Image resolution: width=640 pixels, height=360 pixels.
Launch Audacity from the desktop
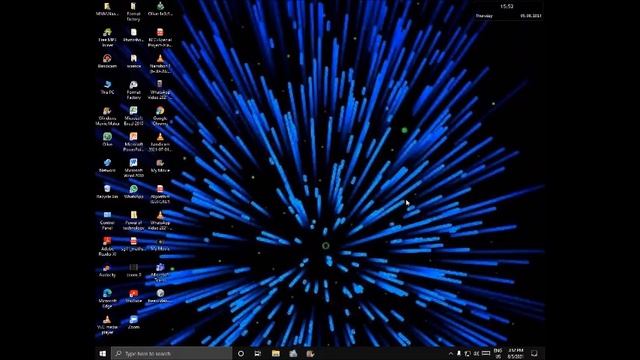click(x=107, y=270)
